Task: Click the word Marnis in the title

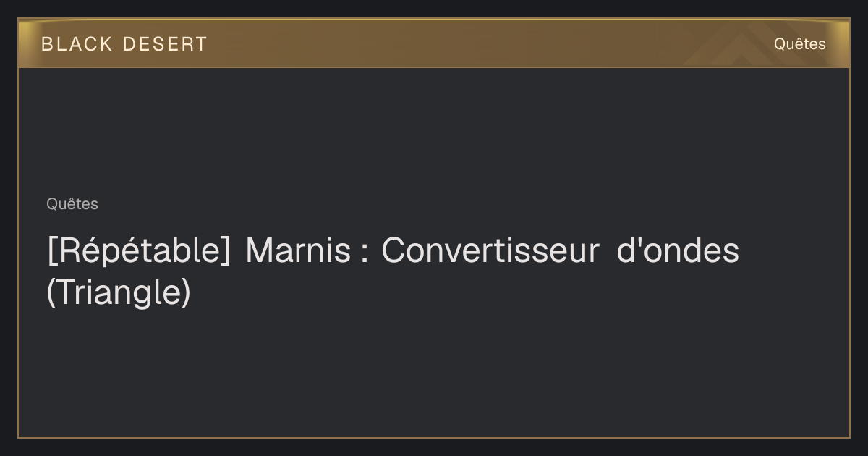Action: (x=298, y=250)
